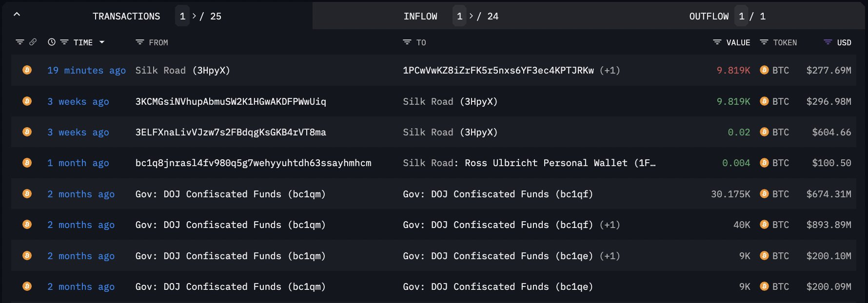The image size is (868, 303).
Task: Click the Bitcoin icon on the first row
Action: coord(27,70)
